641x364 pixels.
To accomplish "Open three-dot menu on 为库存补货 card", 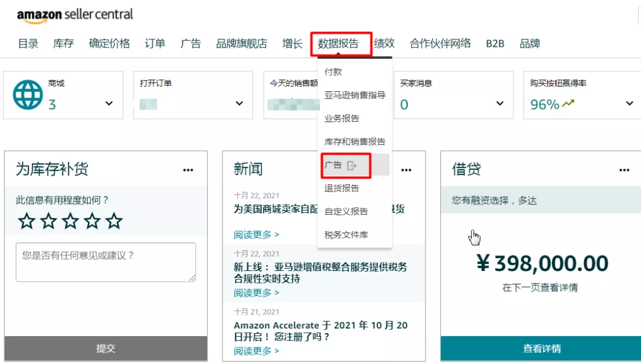I will click(188, 170).
